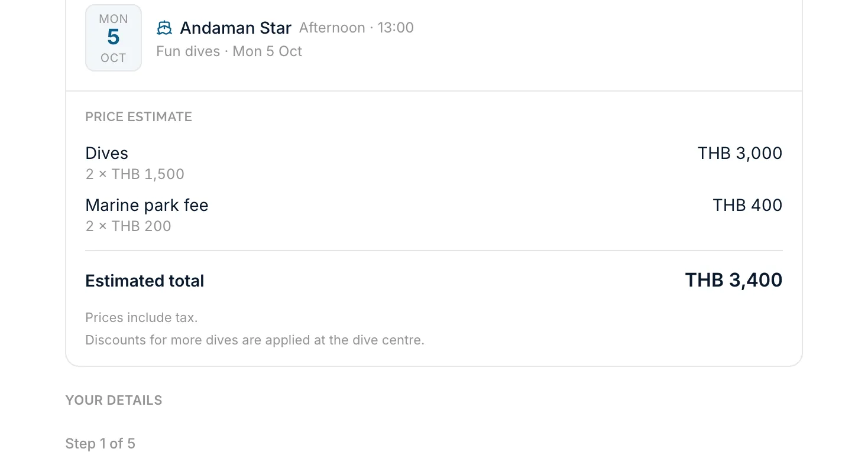868x452 pixels.
Task: Click the Step 1 of 5 indicator
Action: [101, 444]
